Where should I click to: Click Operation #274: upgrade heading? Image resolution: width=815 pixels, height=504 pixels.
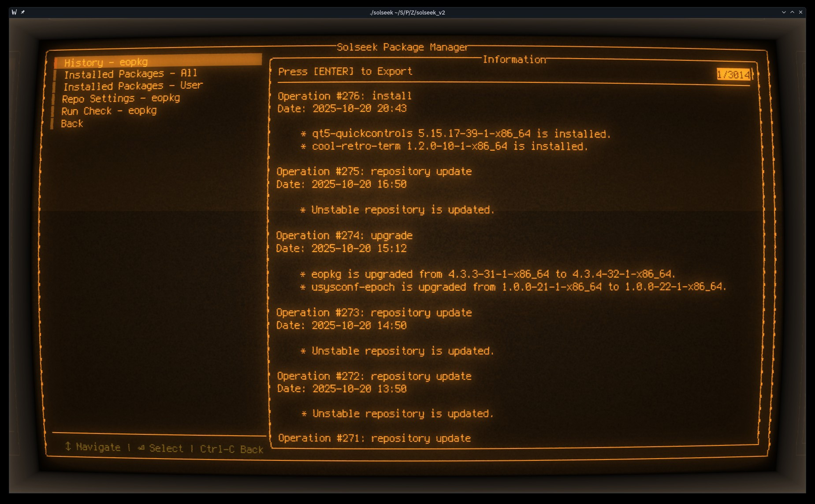pyautogui.click(x=344, y=236)
